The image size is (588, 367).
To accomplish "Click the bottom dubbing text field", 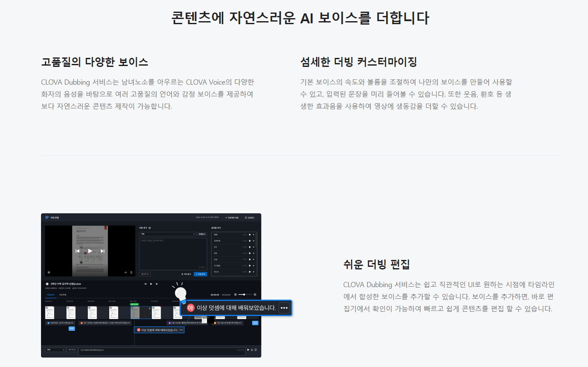I will click(162, 351).
